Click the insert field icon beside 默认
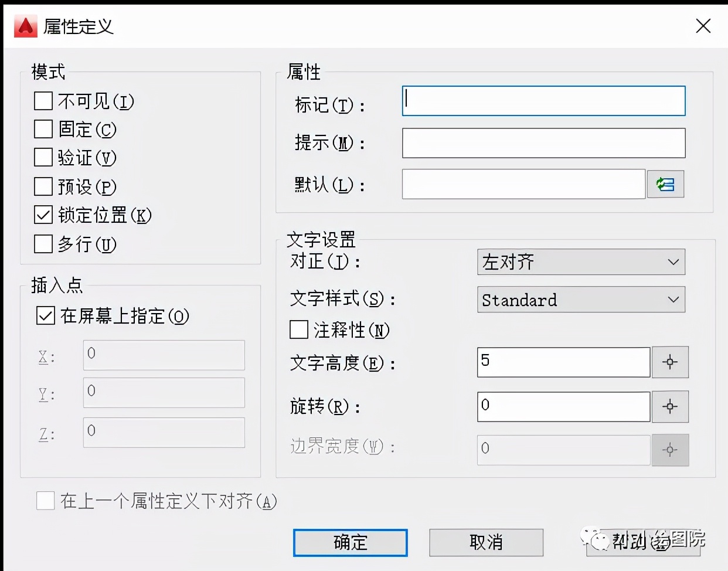The height and width of the screenshot is (571, 728). coord(665,184)
